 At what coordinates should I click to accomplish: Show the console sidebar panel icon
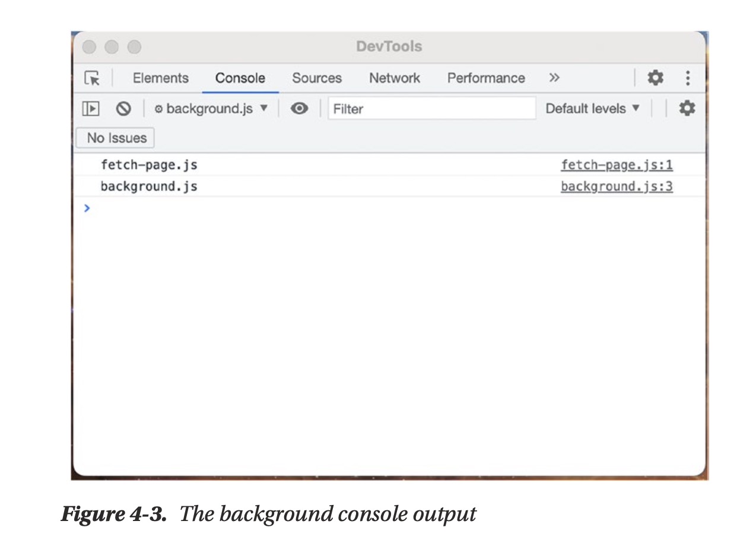[x=90, y=109]
